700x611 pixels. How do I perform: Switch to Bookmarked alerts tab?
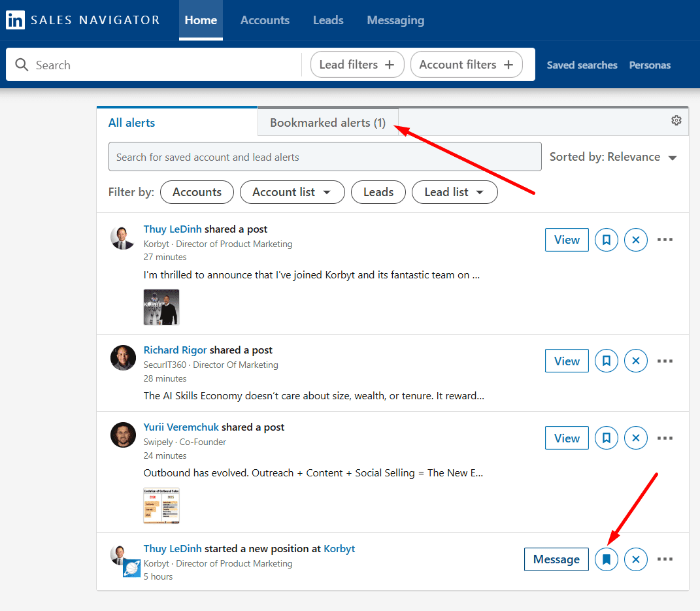[x=327, y=123]
